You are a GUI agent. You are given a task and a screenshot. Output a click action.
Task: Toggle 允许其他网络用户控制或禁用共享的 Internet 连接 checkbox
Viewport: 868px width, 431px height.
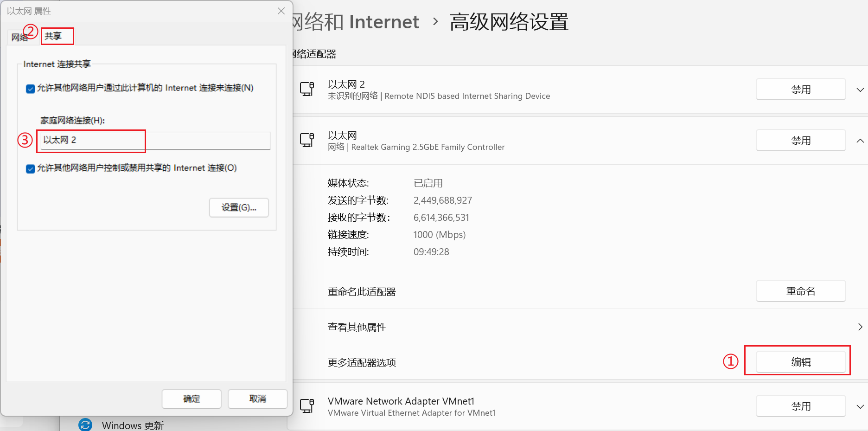click(x=31, y=168)
